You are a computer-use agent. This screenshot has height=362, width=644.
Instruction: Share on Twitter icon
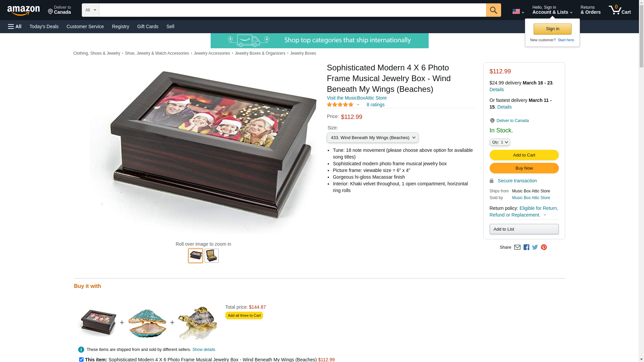point(535,247)
